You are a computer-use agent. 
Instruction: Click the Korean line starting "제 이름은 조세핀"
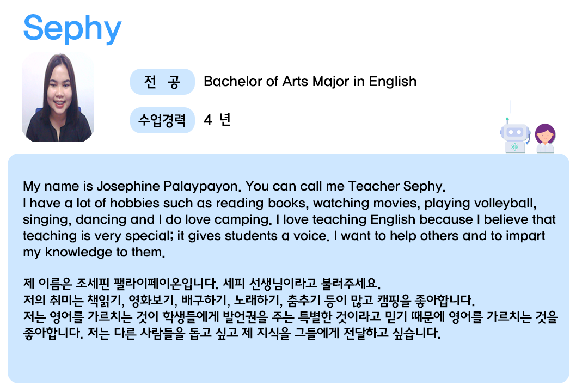(201, 283)
